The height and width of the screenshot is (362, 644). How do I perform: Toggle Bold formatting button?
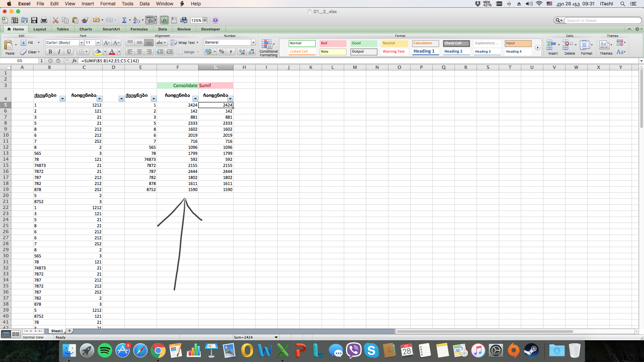pyautogui.click(x=50, y=52)
